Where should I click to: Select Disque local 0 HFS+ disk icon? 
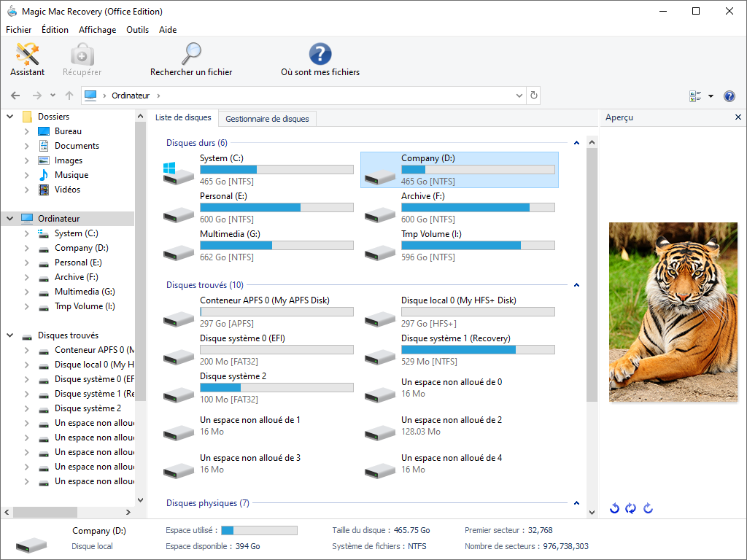click(379, 319)
